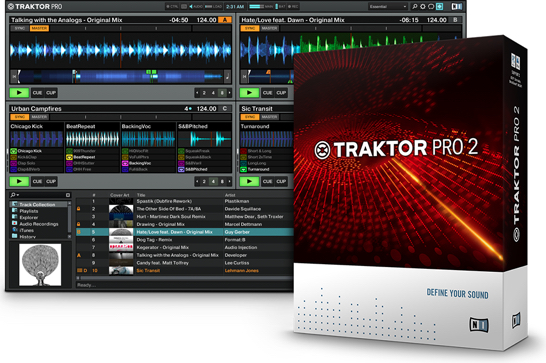Shift Deck A loop sizes left arrow
This screenshot has width=546, height=363.
[x=197, y=93]
